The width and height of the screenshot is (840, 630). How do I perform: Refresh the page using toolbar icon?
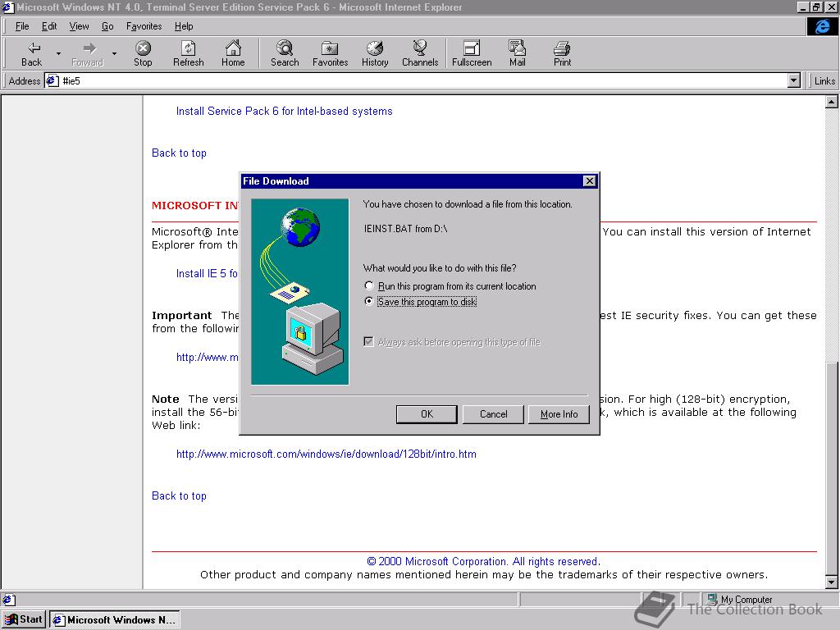coord(188,54)
